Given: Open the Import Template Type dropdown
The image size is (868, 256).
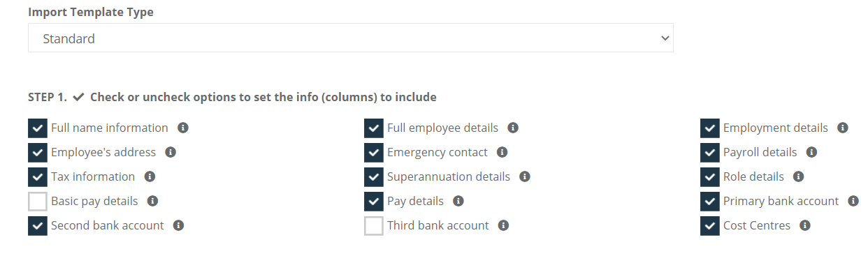Looking at the screenshot, I should 351,38.
